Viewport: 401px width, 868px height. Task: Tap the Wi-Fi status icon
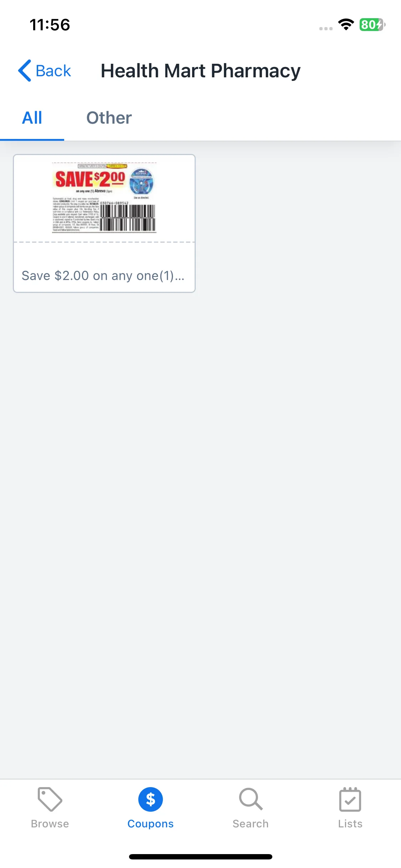[x=346, y=25]
